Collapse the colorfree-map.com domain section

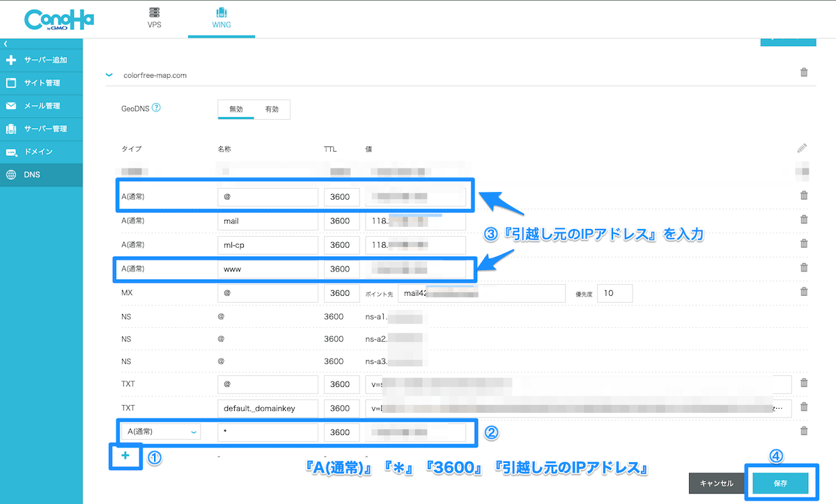109,75
